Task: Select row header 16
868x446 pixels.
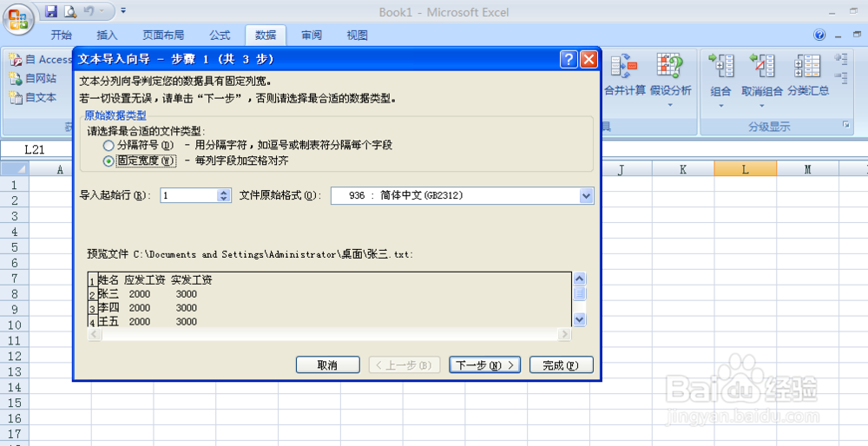Action: point(15,418)
